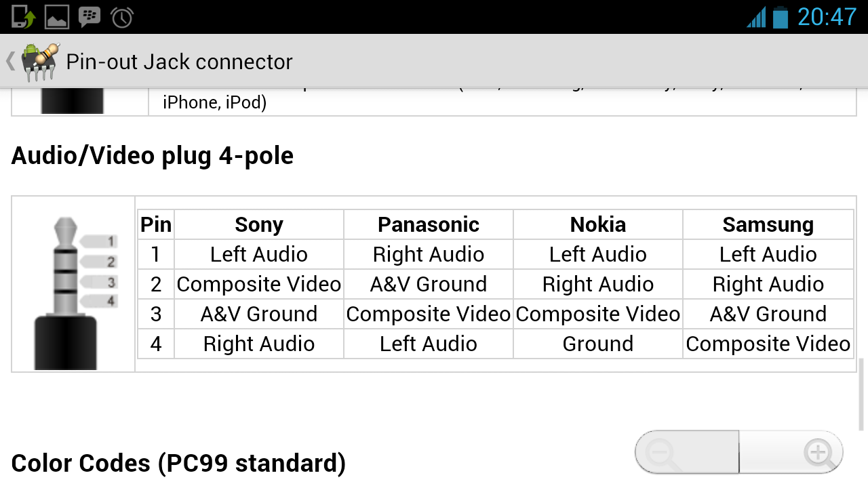Tap the signal strength icon
This screenshot has width=868, height=488.
pyautogui.click(x=756, y=18)
